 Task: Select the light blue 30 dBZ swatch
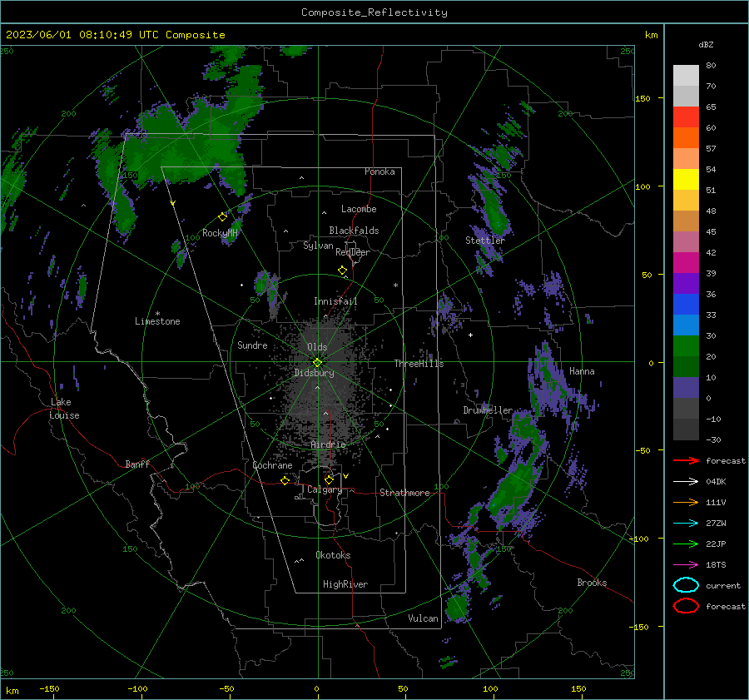coord(686,325)
